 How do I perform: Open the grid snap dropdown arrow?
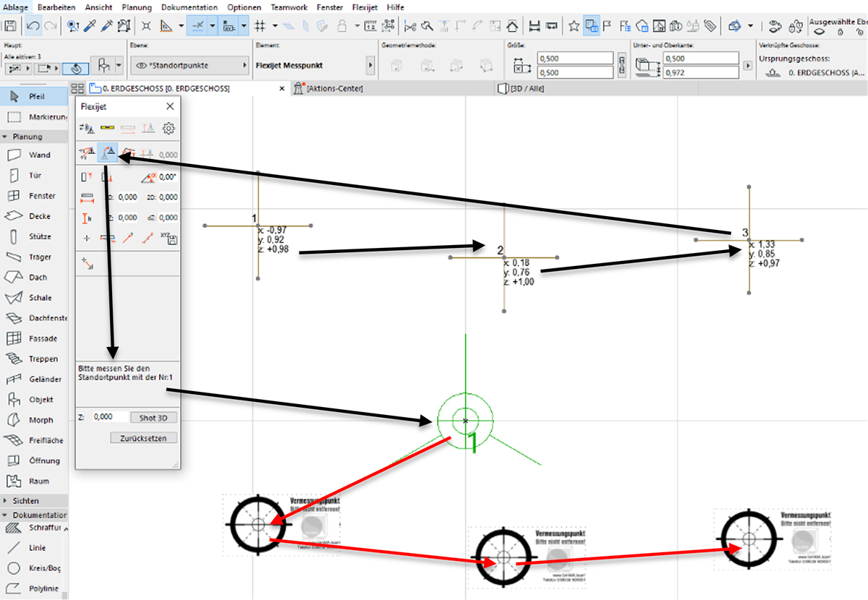point(274,26)
